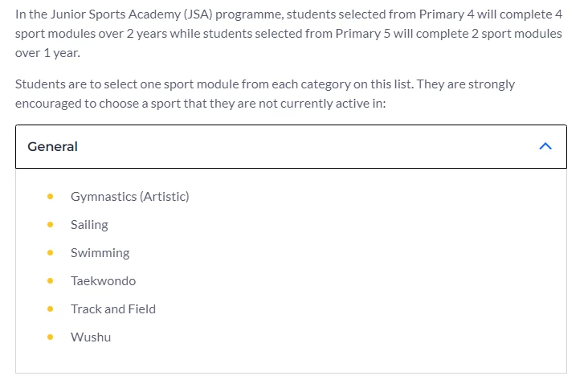Click the yellow bullet next to Swimming
588x380 pixels.
point(51,253)
